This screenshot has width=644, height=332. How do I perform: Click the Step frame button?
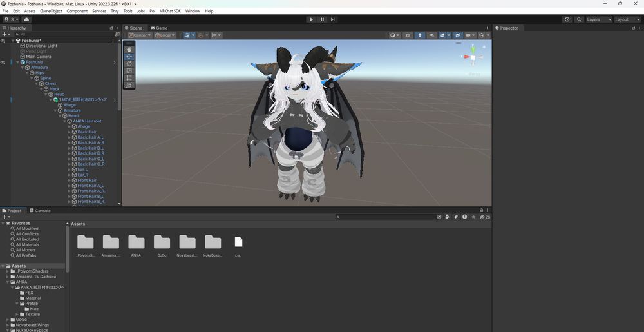click(333, 19)
